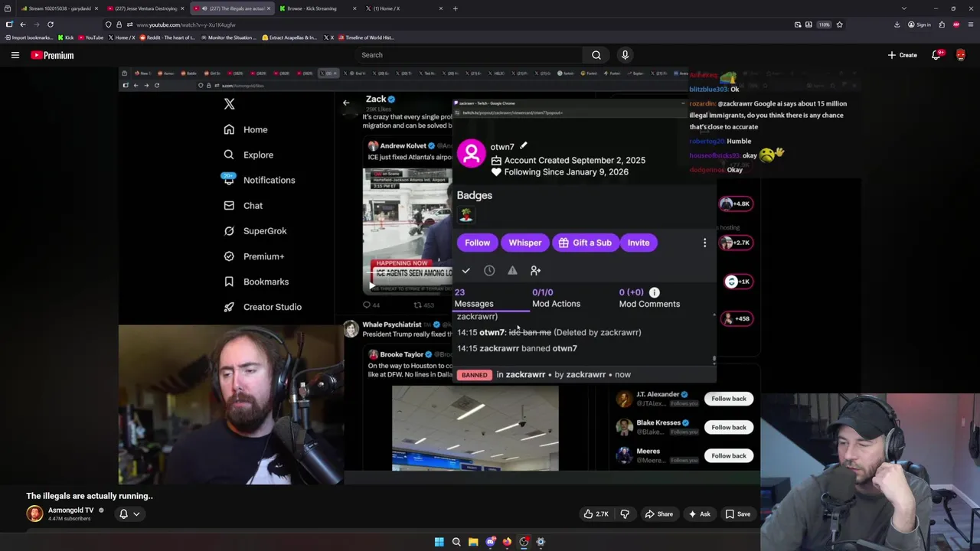
Task: Open Timeline of World Hist bookmark
Action: [x=366, y=37]
